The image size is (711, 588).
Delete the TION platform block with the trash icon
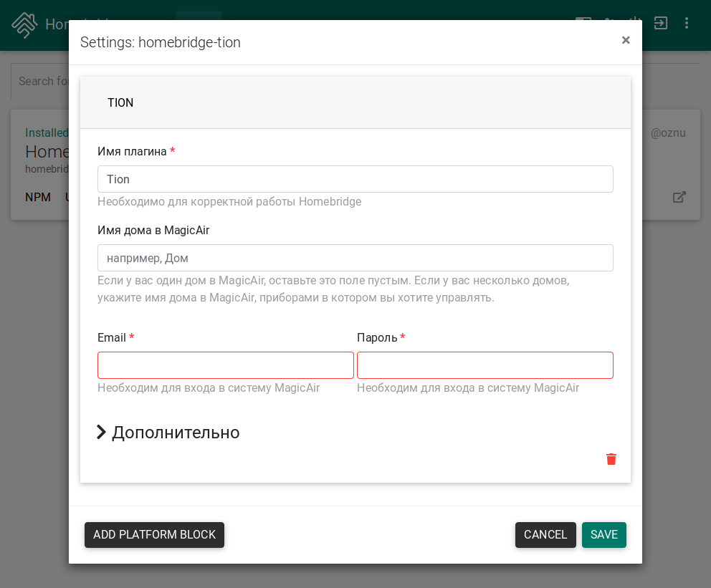(611, 459)
